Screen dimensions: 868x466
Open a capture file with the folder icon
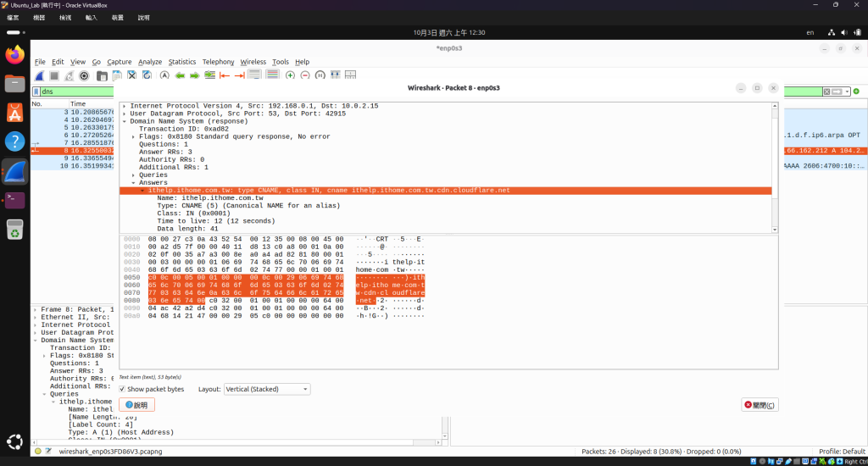pyautogui.click(x=102, y=75)
